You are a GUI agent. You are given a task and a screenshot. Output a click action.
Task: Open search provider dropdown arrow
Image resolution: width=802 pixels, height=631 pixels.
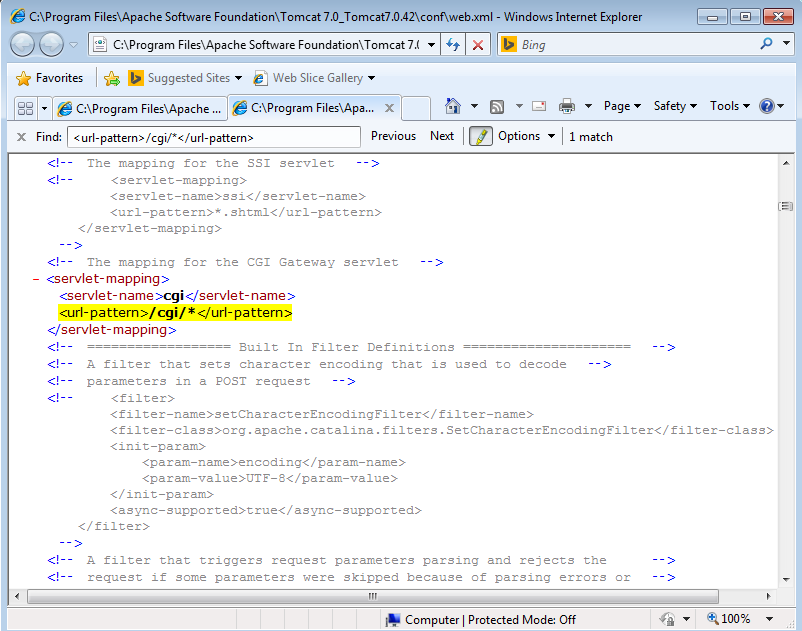(786, 44)
